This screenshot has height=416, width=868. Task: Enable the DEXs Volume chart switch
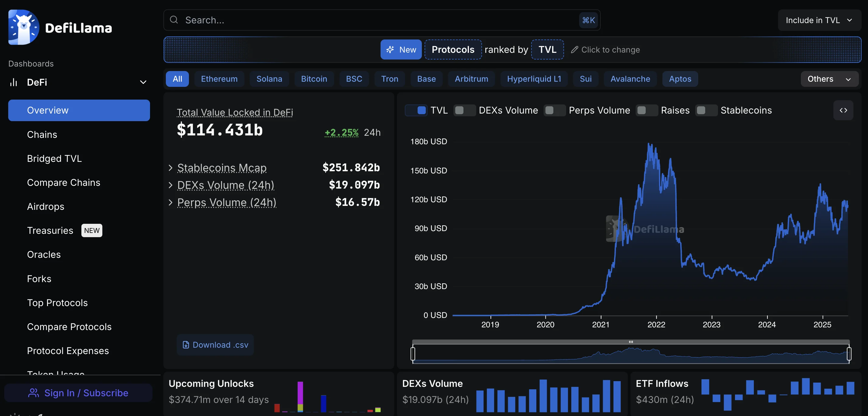(465, 110)
